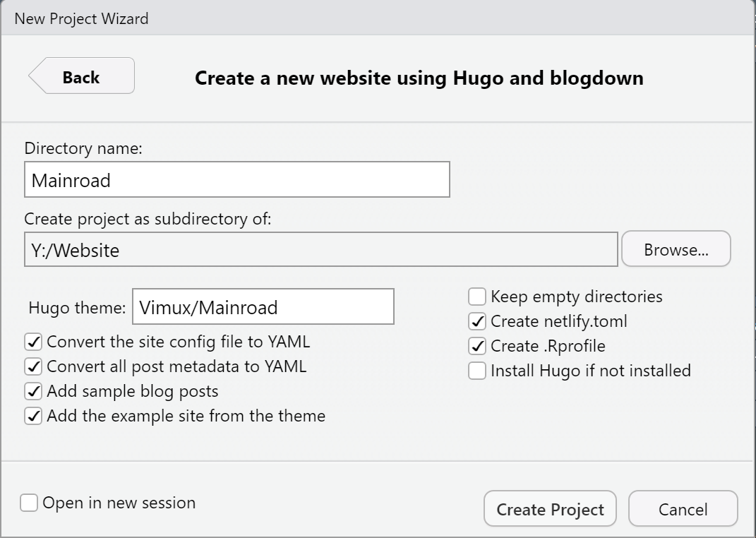Screen dimensions: 756x538
Task: Click the Create Project button
Action: pyautogui.click(x=550, y=509)
